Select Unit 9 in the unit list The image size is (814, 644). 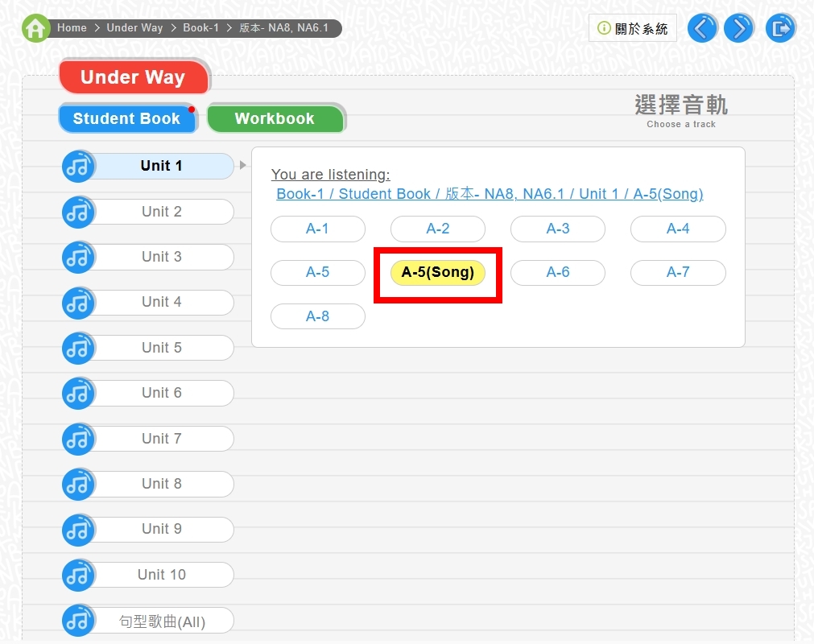[162, 530]
